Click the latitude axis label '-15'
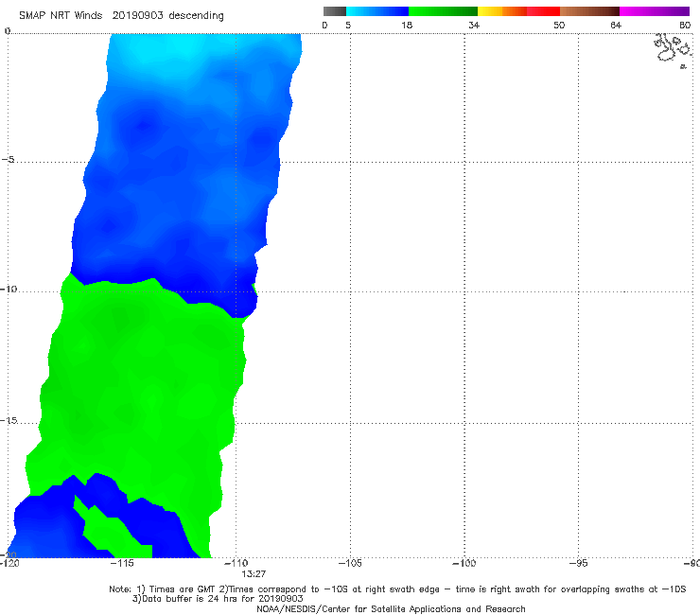 [9, 420]
